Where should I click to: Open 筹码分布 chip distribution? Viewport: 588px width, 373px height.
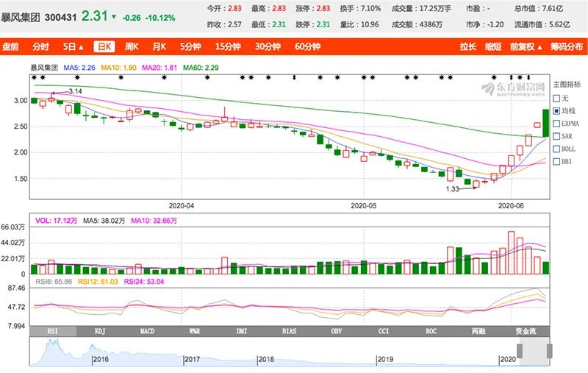[567, 46]
